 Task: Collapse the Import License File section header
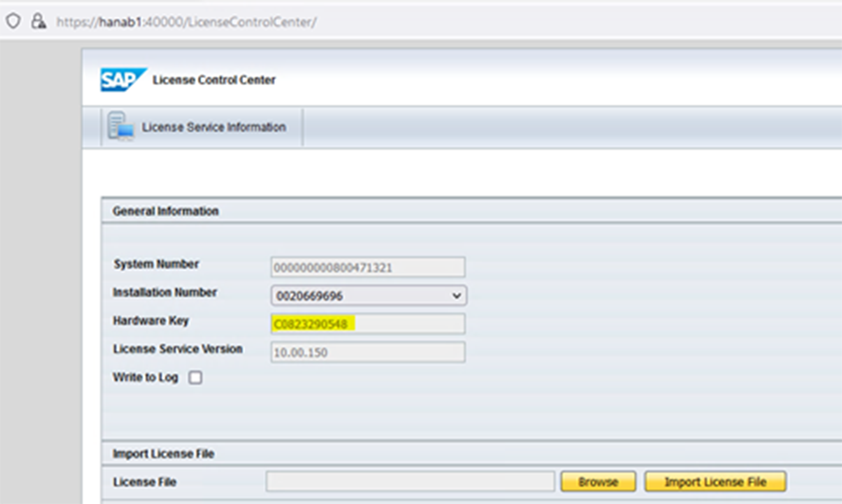click(x=163, y=453)
